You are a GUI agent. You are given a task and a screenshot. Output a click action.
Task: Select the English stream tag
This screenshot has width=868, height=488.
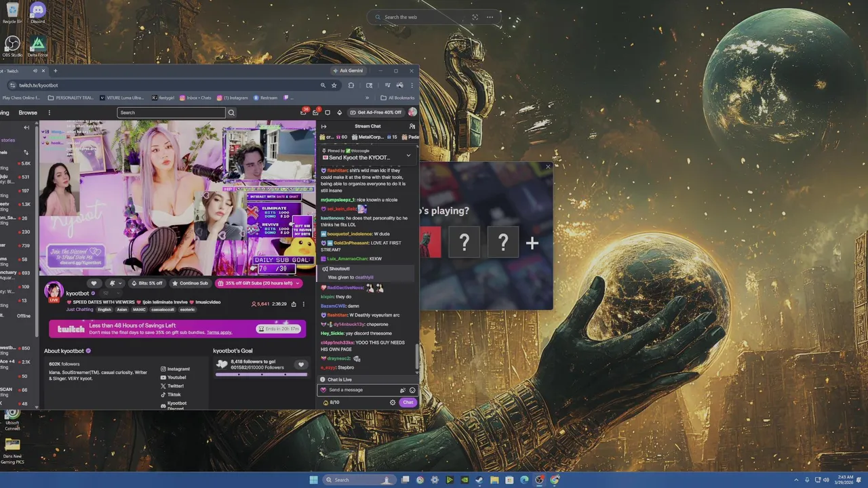point(104,309)
